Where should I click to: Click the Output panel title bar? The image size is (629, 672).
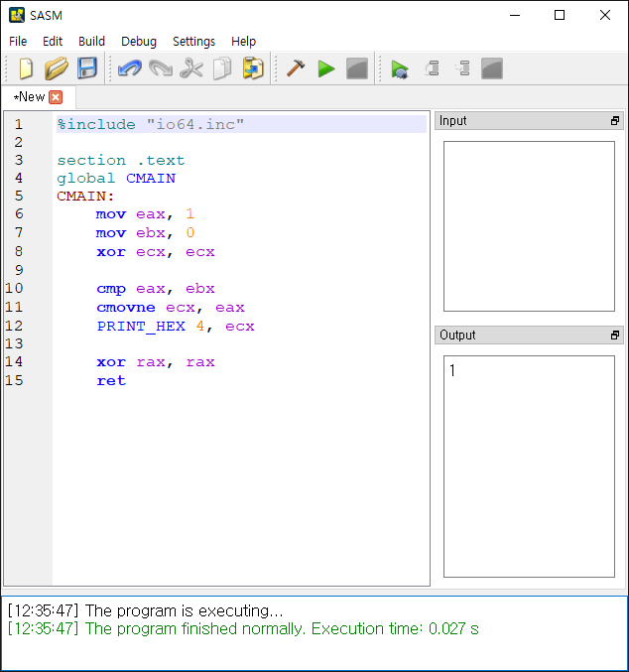(529, 336)
